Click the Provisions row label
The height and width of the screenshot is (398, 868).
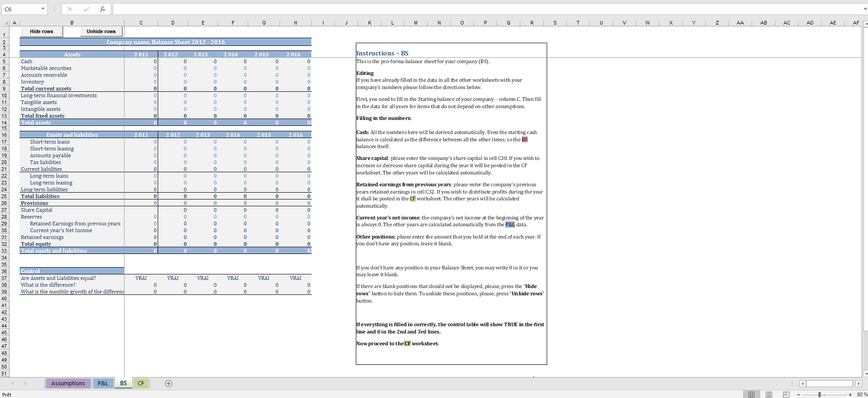pyautogui.click(x=34, y=203)
